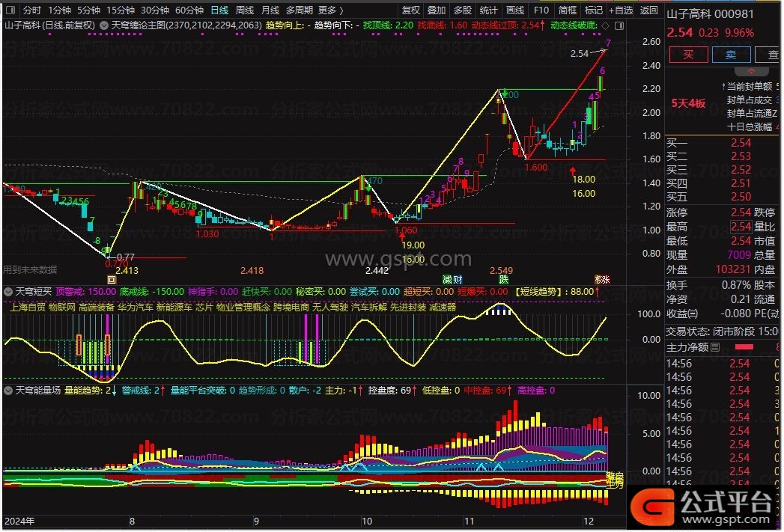
Task: Collapse the quote panel with red chevron
Action: (x=751, y=71)
